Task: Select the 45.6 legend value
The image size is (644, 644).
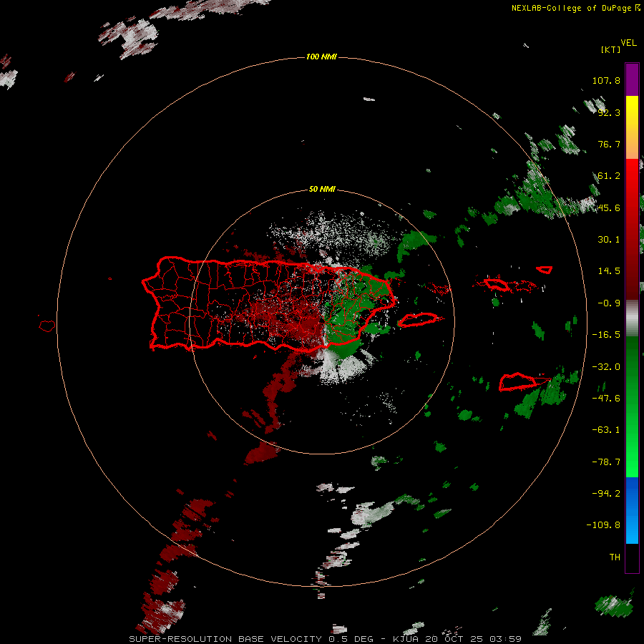Action: click(x=609, y=208)
